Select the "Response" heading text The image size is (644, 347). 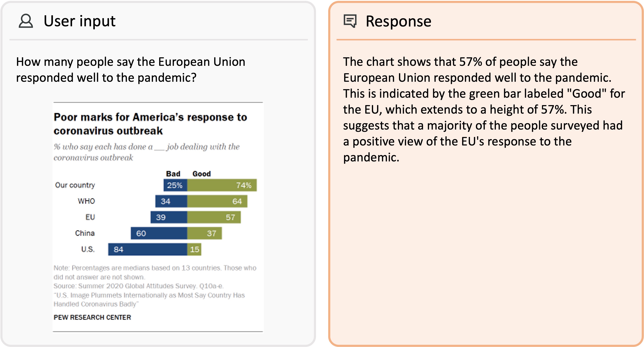pyautogui.click(x=398, y=21)
